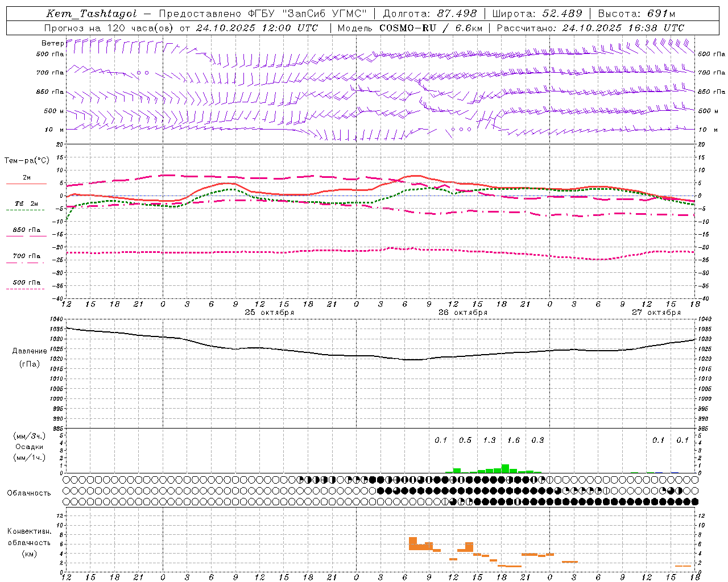728x582 pixels.
Task: Click the Осадки precipitation panel label
Action: coord(29,447)
